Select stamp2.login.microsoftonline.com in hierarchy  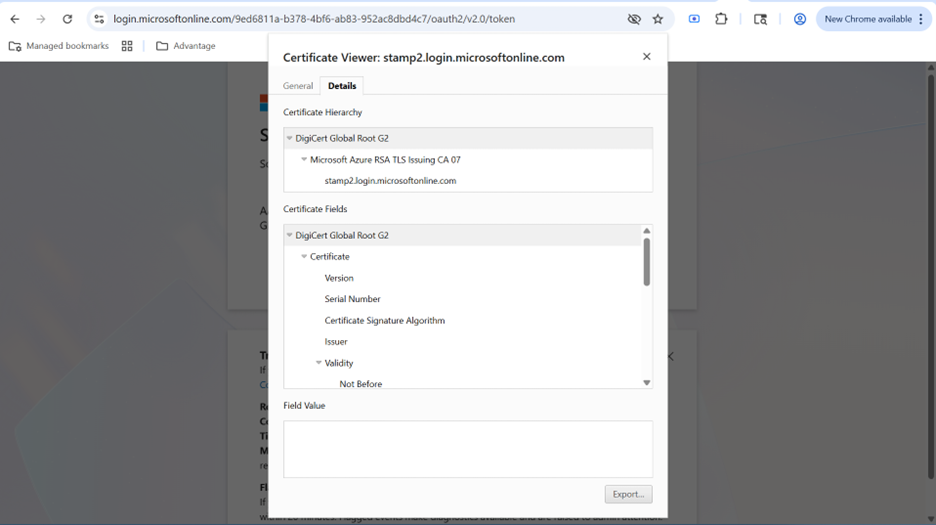(390, 180)
